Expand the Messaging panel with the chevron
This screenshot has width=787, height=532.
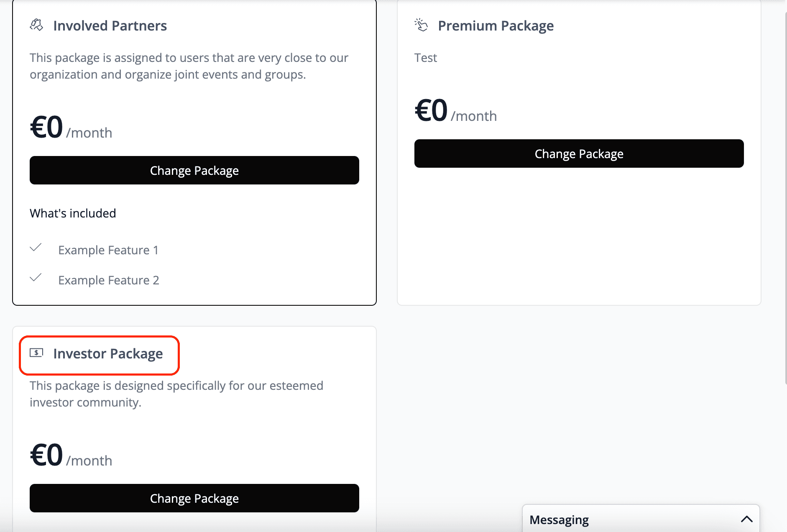[x=746, y=519]
